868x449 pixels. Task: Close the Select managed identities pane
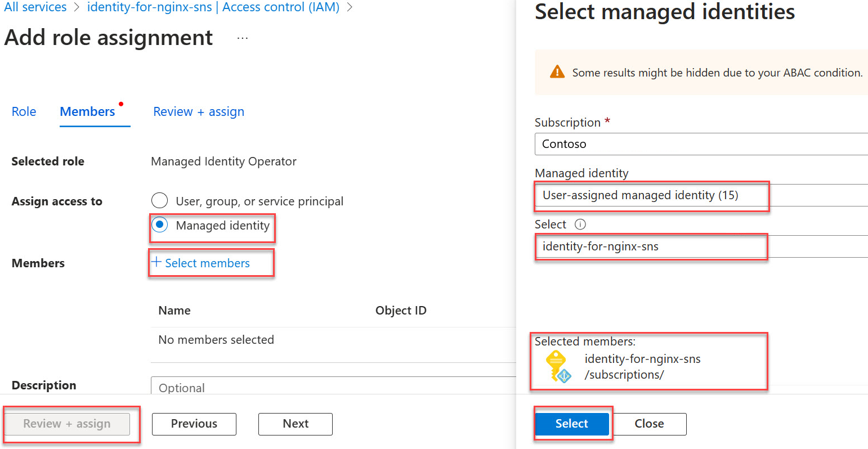(649, 424)
